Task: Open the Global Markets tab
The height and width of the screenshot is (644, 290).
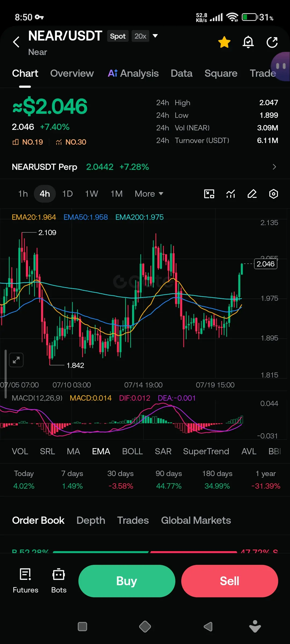Action: point(196,520)
